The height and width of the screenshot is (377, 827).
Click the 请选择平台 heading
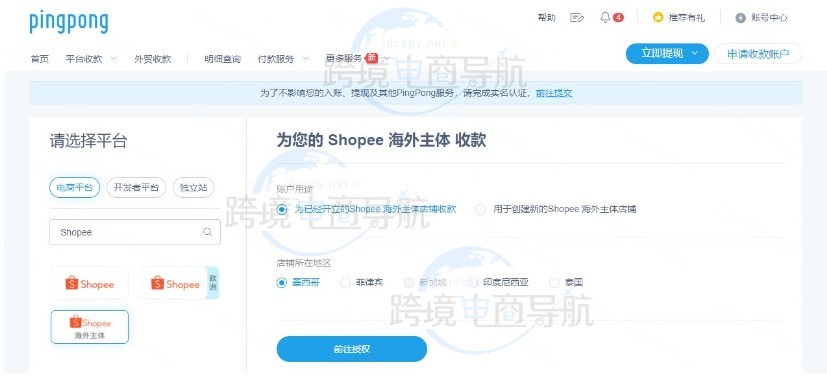(x=88, y=141)
